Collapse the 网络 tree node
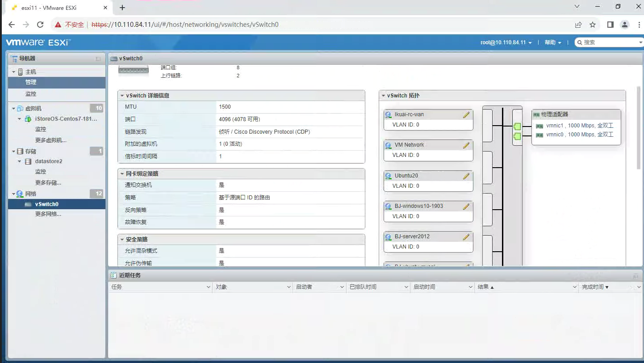The width and height of the screenshot is (644, 363). click(14, 194)
